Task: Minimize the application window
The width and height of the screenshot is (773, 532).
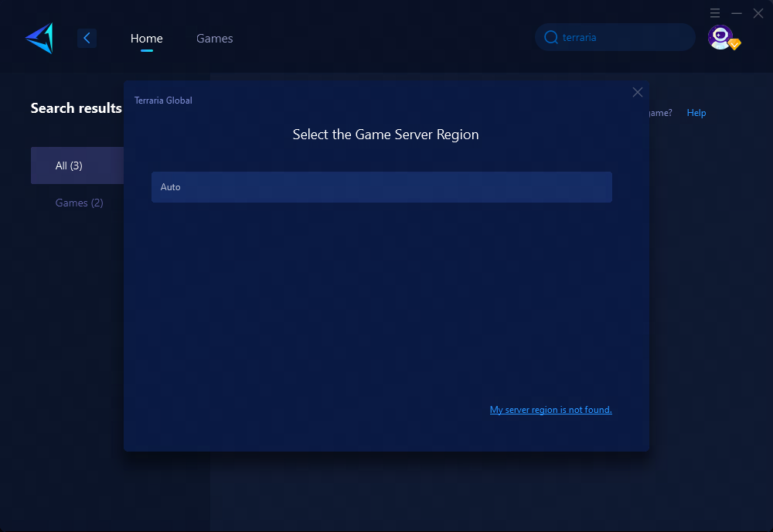Action: 737,13
